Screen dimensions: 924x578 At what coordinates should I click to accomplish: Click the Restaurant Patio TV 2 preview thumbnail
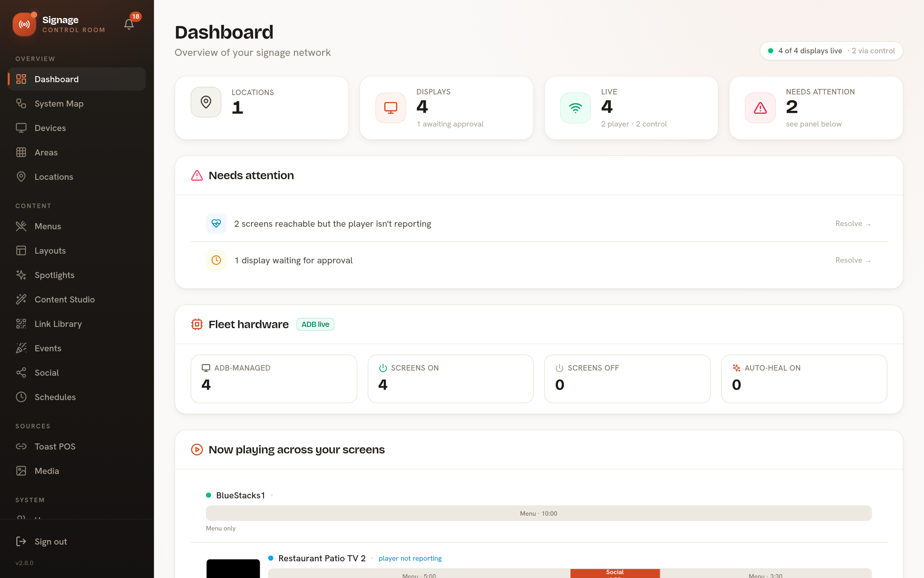click(x=233, y=569)
